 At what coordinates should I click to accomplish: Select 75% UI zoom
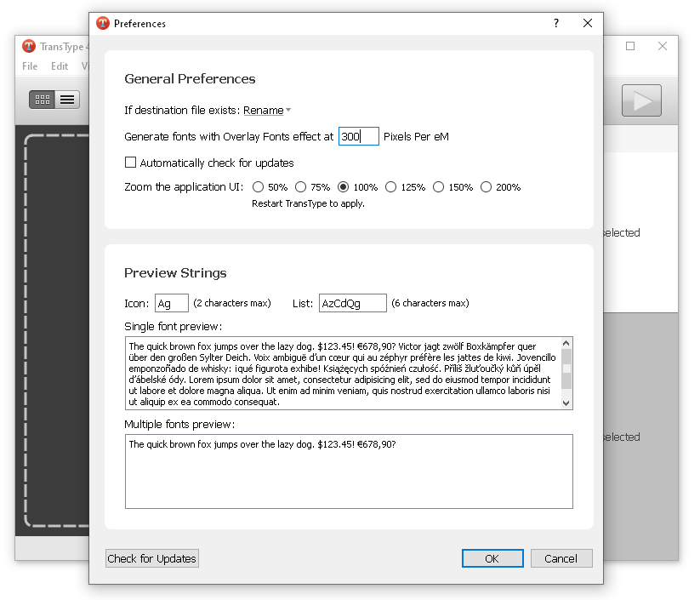[x=301, y=187]
